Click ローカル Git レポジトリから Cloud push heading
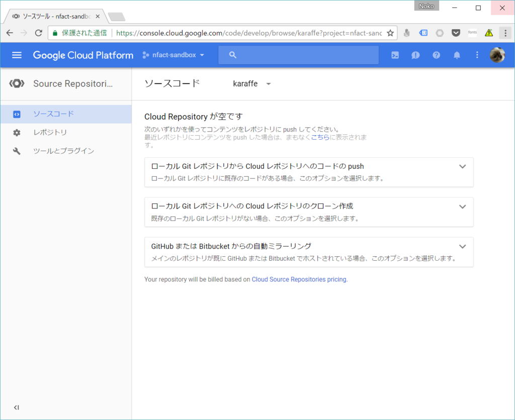 point(257,166)
